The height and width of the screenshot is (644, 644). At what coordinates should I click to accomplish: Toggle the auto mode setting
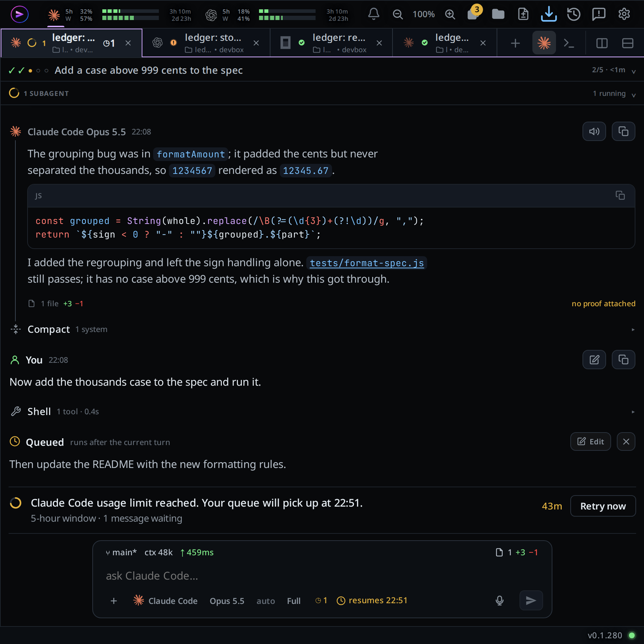(265, 601)
